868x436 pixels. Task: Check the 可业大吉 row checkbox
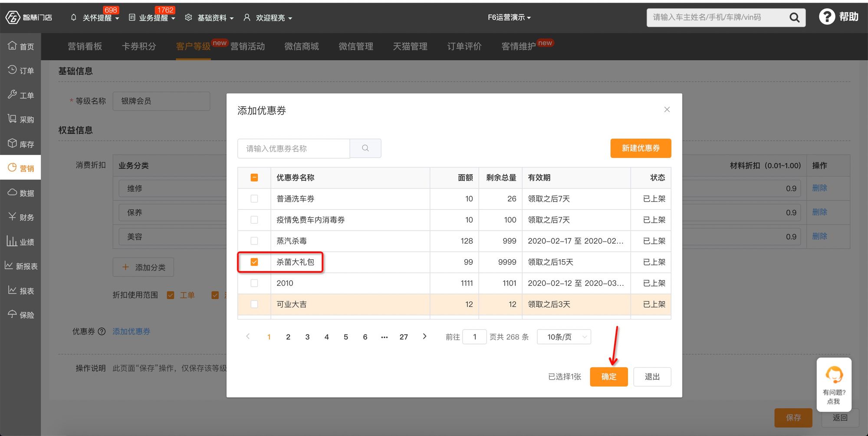254,304
